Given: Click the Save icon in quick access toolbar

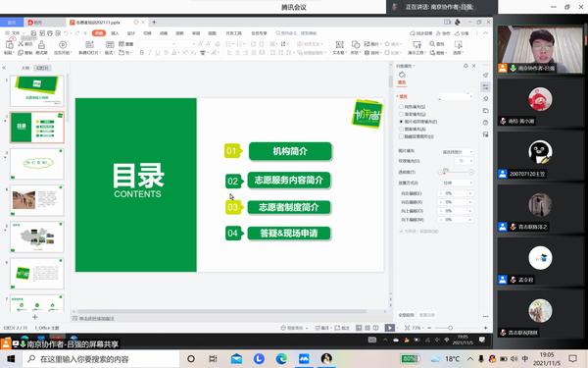Looking at the screenshot, I should tap(33, 33).
